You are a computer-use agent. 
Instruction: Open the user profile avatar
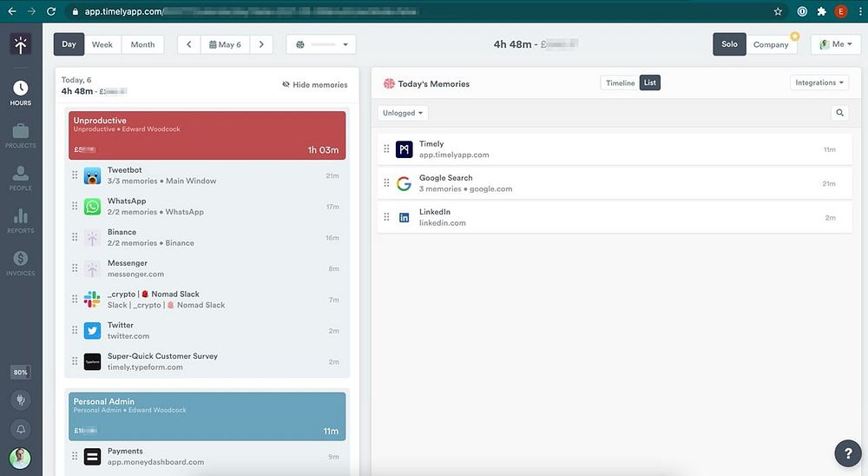pos(21,459)
